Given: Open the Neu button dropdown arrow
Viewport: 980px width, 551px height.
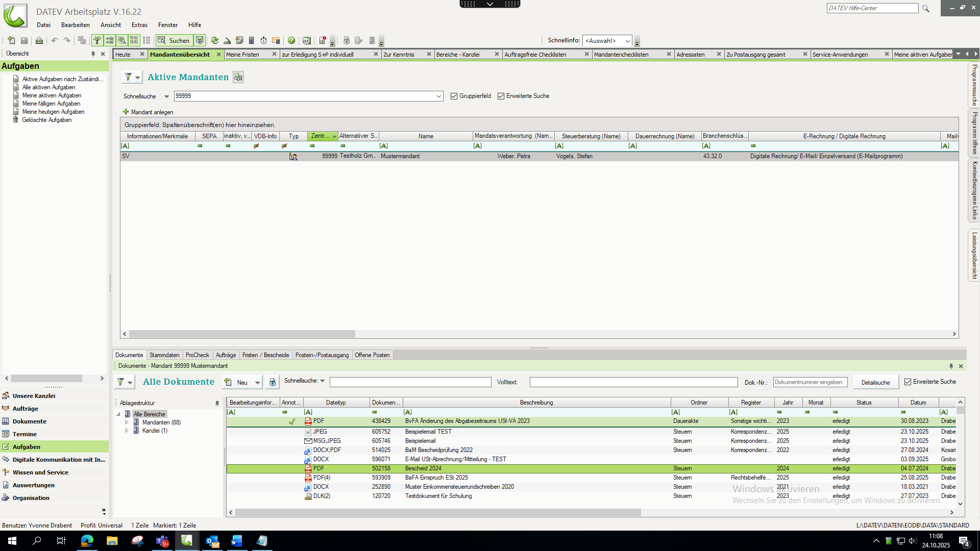Looking at the screenshot, I should coord(257,383).
